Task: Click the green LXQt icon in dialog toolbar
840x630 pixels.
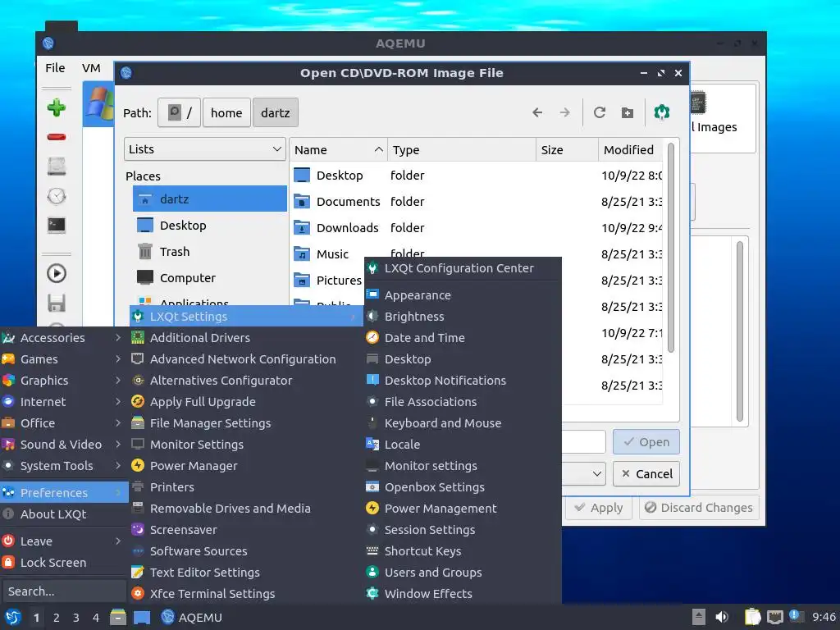Action: pos(662,112)
